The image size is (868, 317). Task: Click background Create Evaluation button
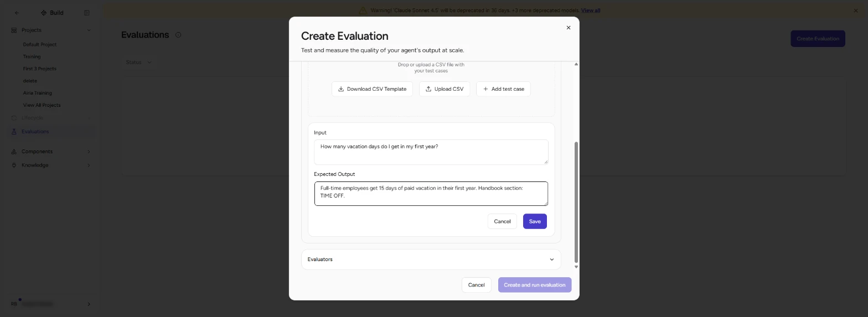818,39
